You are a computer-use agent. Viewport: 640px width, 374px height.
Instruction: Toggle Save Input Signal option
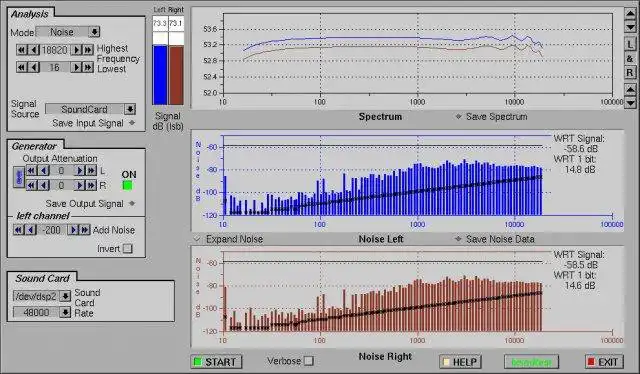pyautogui.click(x=132, y=122)
